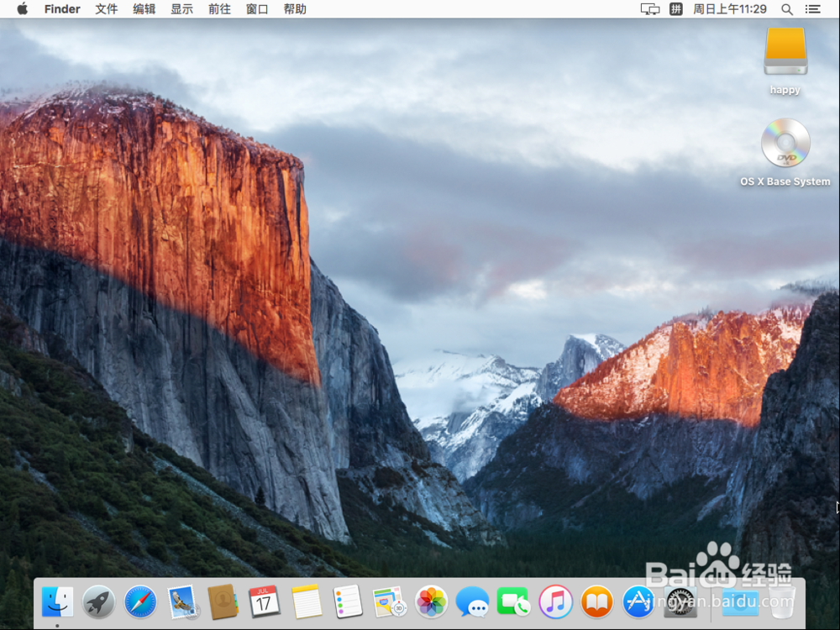Open Notification Center list icon

812,9
